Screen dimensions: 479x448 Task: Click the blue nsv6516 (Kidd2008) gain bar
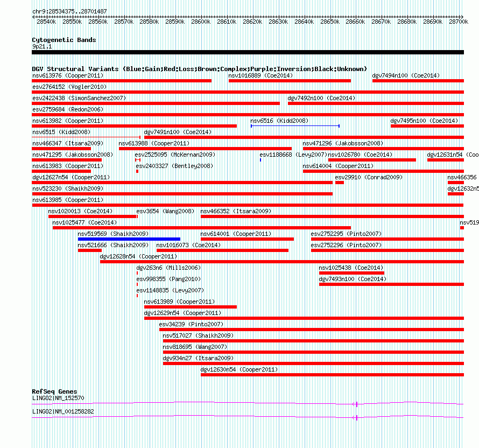pos(295,126)
